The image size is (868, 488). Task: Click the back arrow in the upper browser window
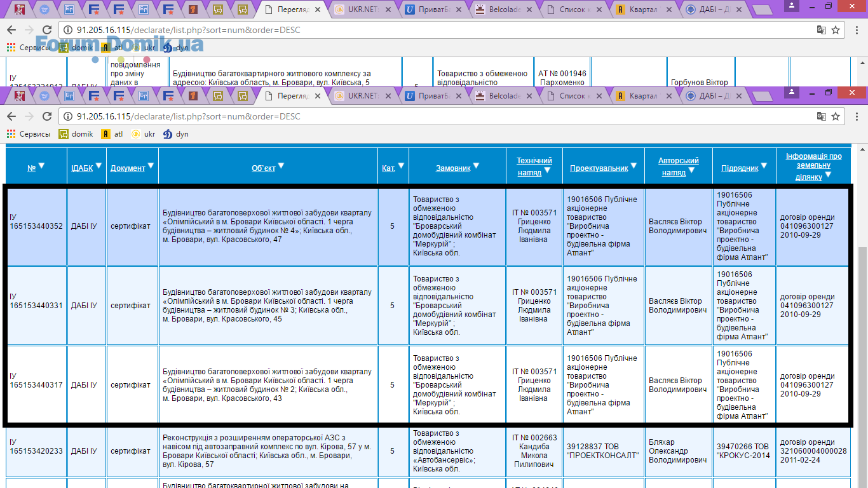(x=11, y=30)
